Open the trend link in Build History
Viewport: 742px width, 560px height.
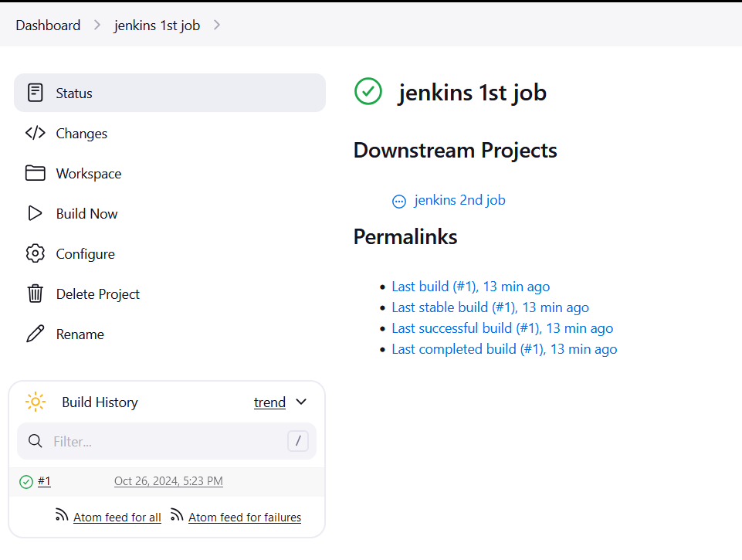(269, 402)
